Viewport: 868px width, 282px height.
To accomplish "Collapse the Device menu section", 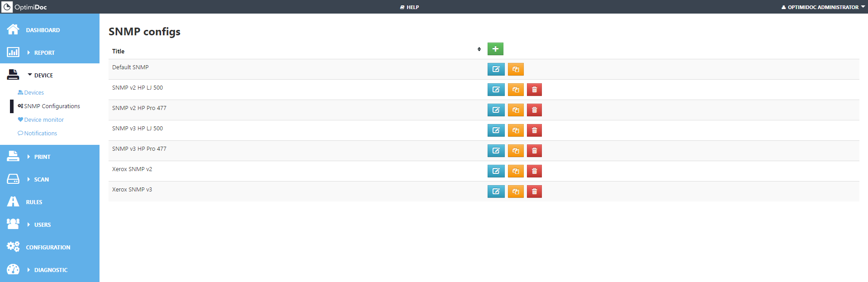I will click(43, 75).
